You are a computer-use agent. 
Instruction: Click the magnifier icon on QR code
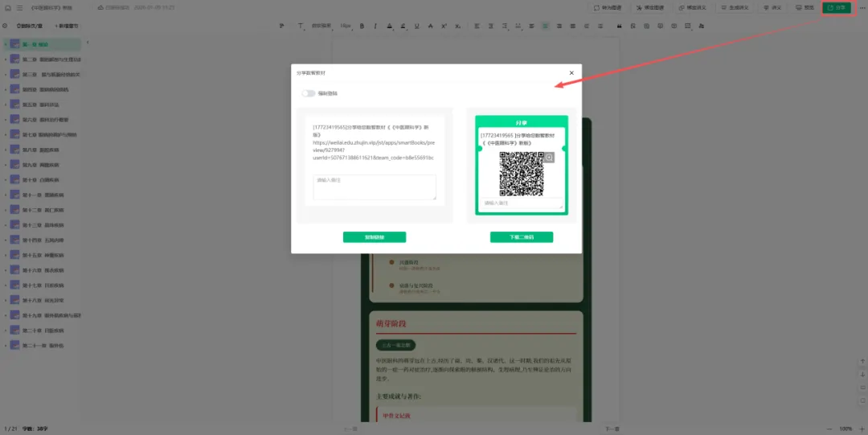point(549,158)
